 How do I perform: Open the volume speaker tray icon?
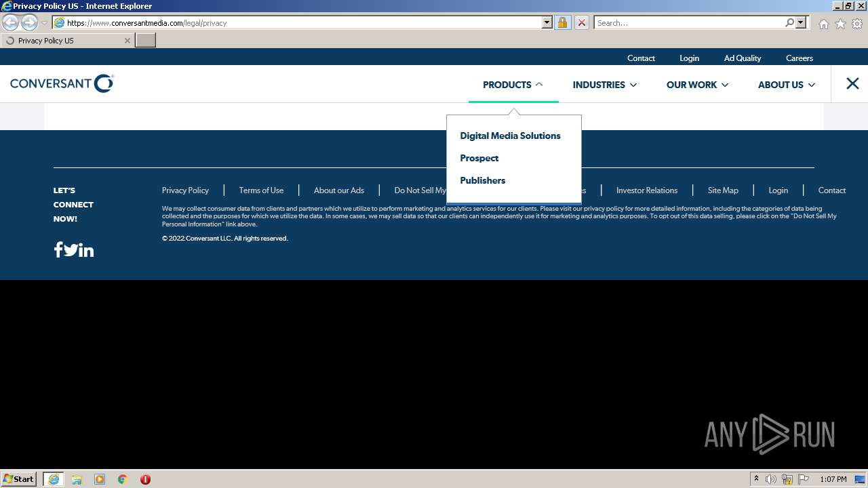click(x=771, y=479)
